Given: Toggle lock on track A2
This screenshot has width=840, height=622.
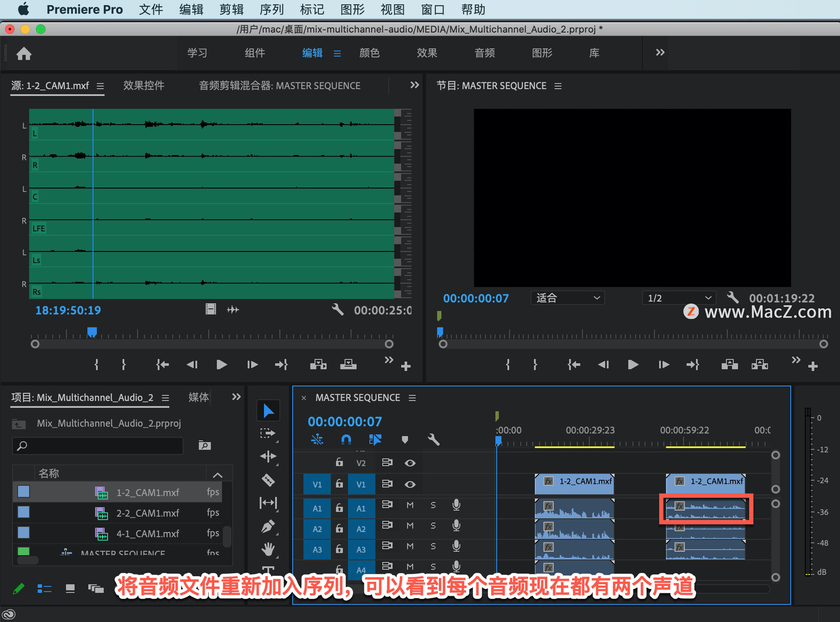Looking at the screenshot, I should coord(339,528).
